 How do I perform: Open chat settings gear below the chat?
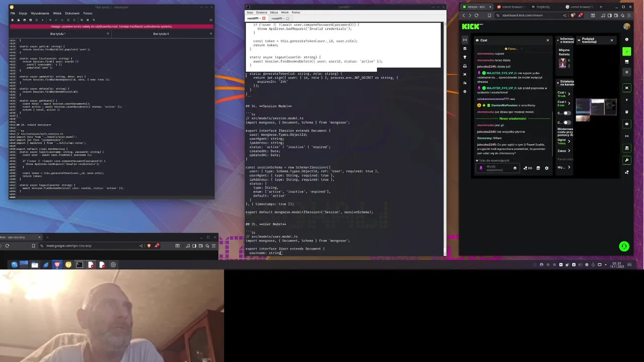547,168
